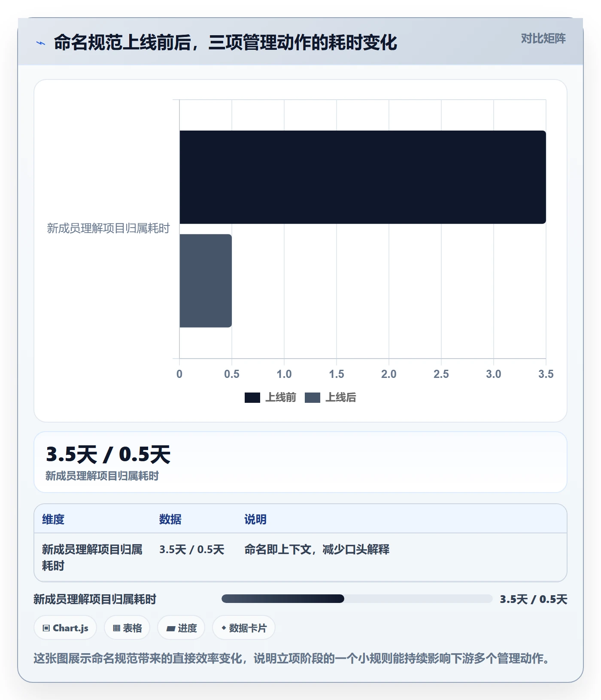601x700 pixels.
Task: Click the 维度 column header
Action: tap(53, 519)
